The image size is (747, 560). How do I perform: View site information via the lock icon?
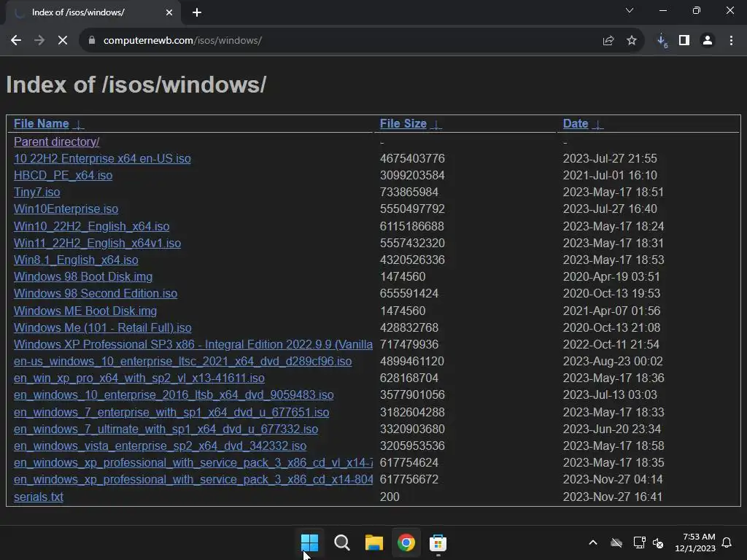(92, 41)
